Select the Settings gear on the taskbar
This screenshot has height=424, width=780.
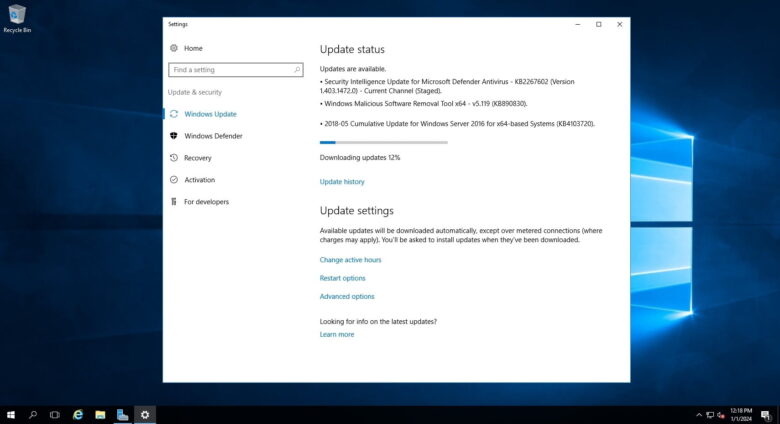(x=145, y=415)
